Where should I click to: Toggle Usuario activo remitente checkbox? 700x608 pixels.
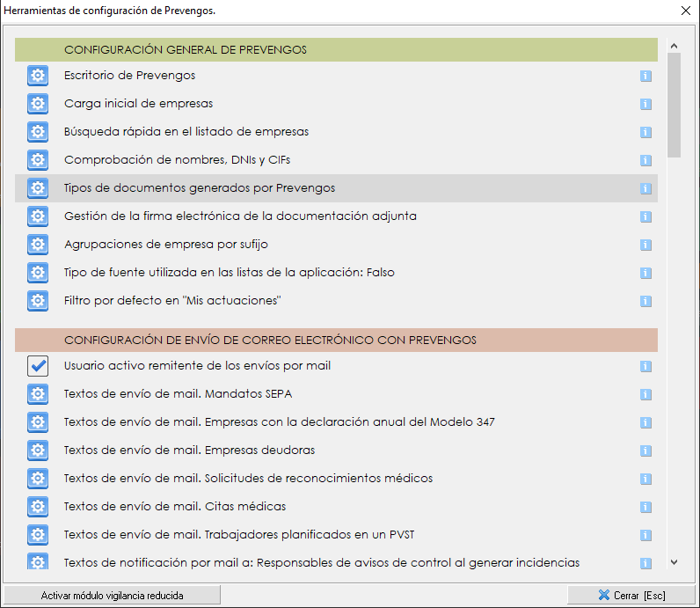click(37, 366)
